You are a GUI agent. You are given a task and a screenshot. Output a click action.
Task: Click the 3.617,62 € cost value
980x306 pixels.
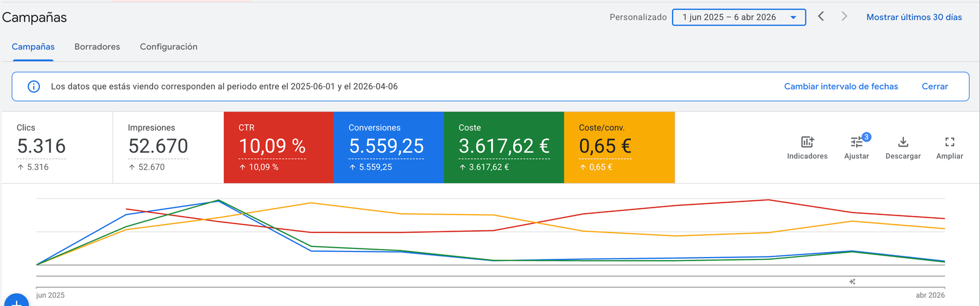click(x=504, y=146)
